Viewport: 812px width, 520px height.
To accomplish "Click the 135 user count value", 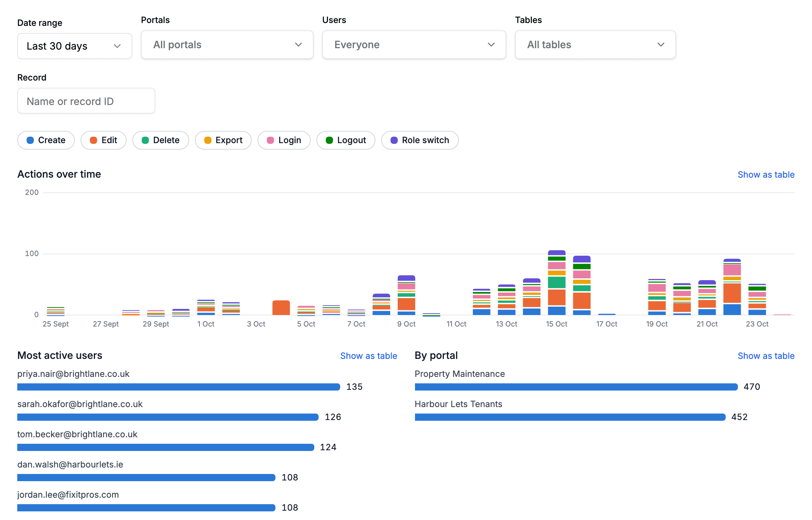I will pyautogui.click(x=355, y=387).
